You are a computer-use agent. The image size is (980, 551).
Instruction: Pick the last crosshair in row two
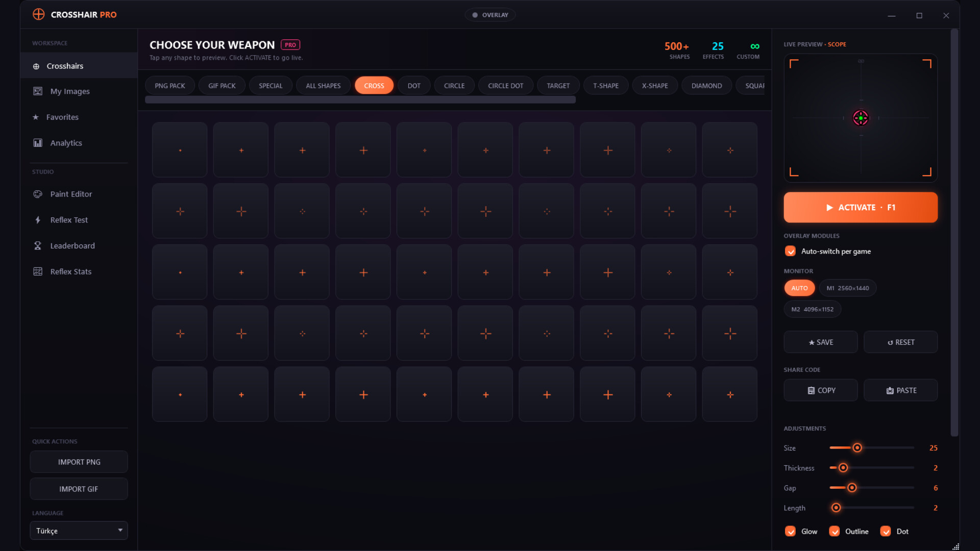point(730,211)
